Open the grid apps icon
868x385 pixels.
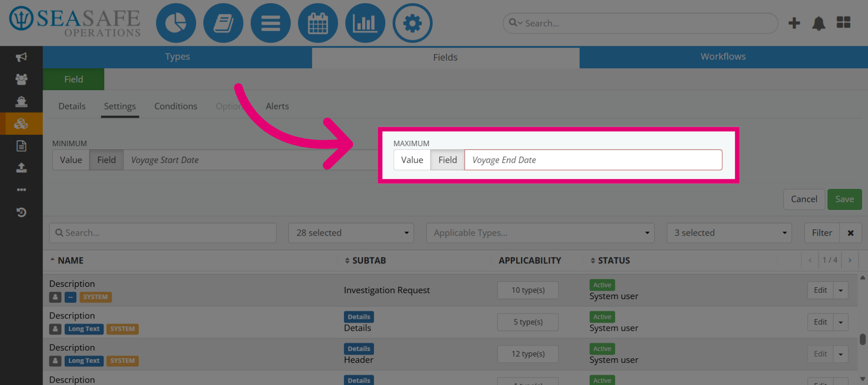844,22
